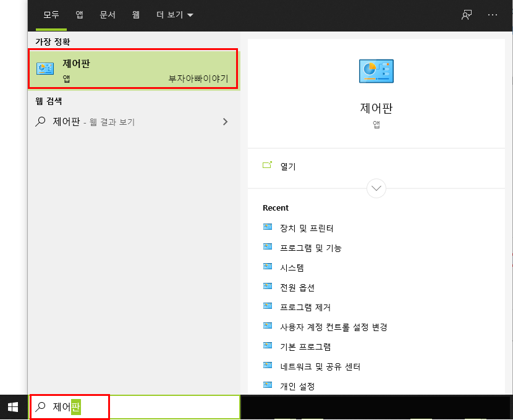Click the icon beside 개인 설정
This screenshot has width=513, height=420.
coord(268,385)
